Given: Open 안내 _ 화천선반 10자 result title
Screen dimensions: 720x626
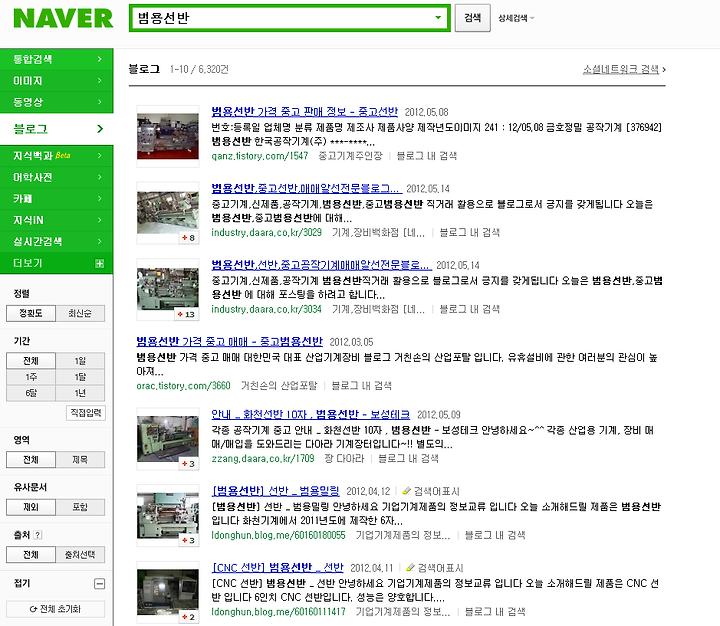Looking at the screenshot, I should pos(310,414).
